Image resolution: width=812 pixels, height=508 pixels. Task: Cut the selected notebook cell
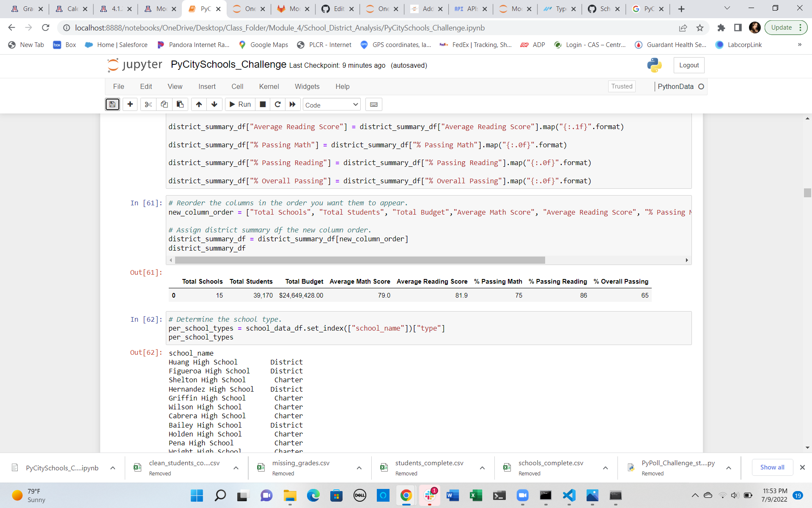(148, 104)
